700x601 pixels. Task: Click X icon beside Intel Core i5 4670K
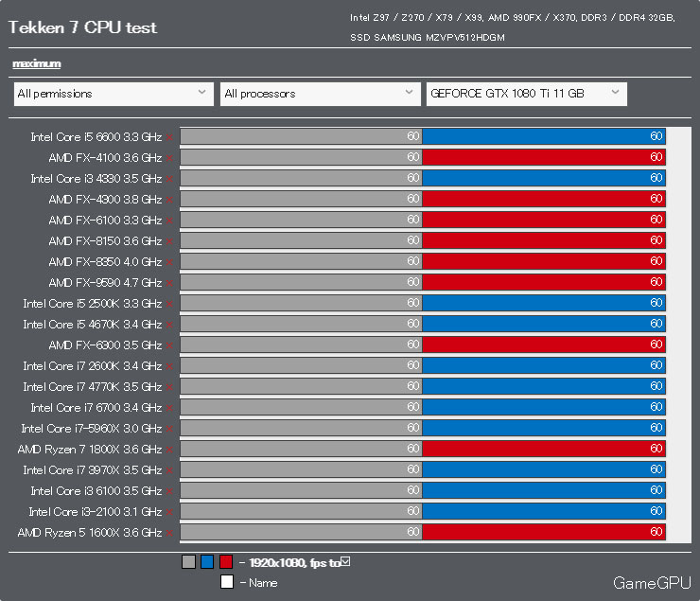pyautogui.click(x=169, y=325)
